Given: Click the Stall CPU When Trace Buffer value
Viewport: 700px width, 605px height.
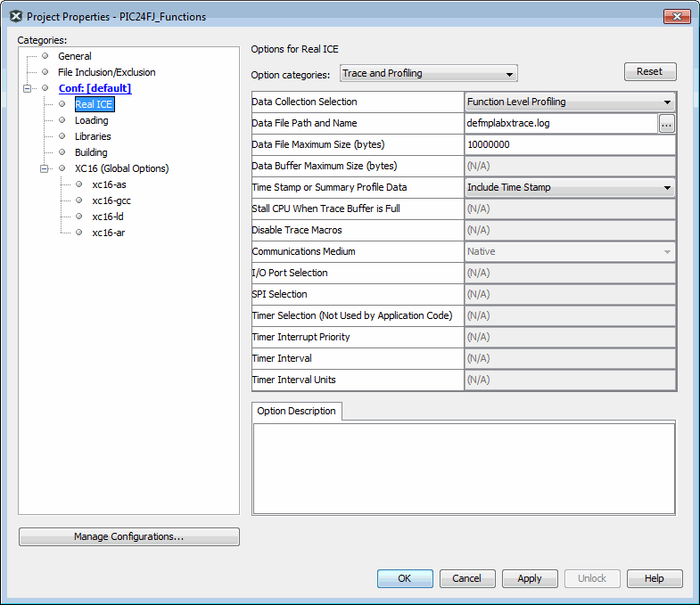Looking at the screenshot, I should point(570,208).
